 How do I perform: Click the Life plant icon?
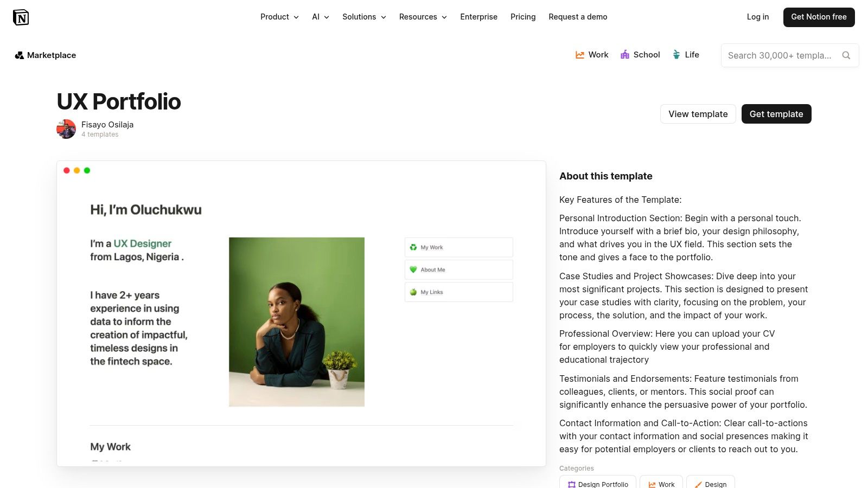(676, 54)
